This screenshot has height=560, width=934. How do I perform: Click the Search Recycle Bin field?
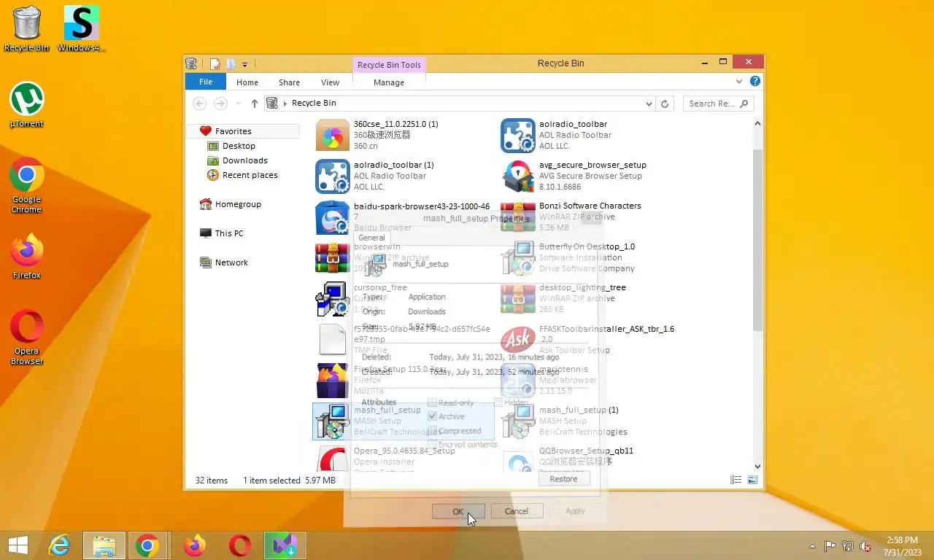point(719,104)
